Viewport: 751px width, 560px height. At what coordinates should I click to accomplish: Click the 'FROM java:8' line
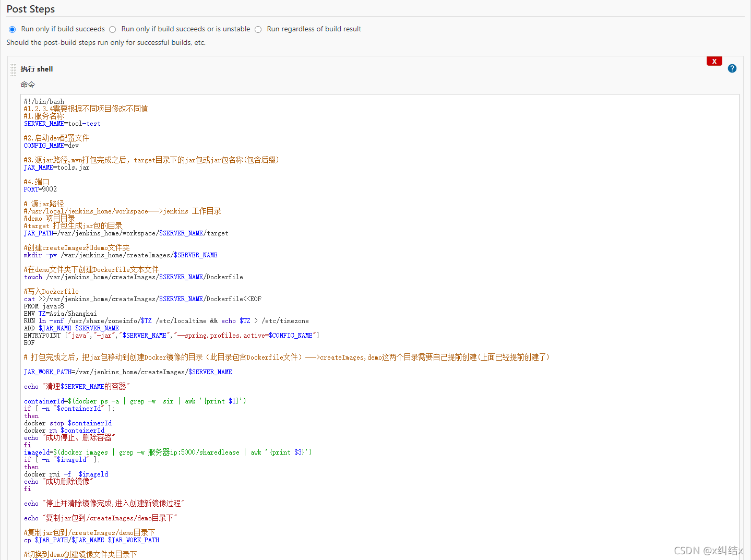tap(44, 306)
